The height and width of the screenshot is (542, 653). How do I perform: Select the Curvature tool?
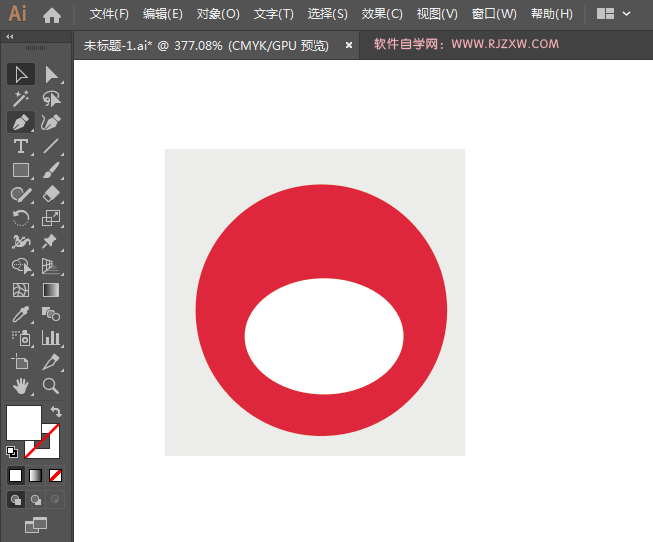(x=51, y=122)
